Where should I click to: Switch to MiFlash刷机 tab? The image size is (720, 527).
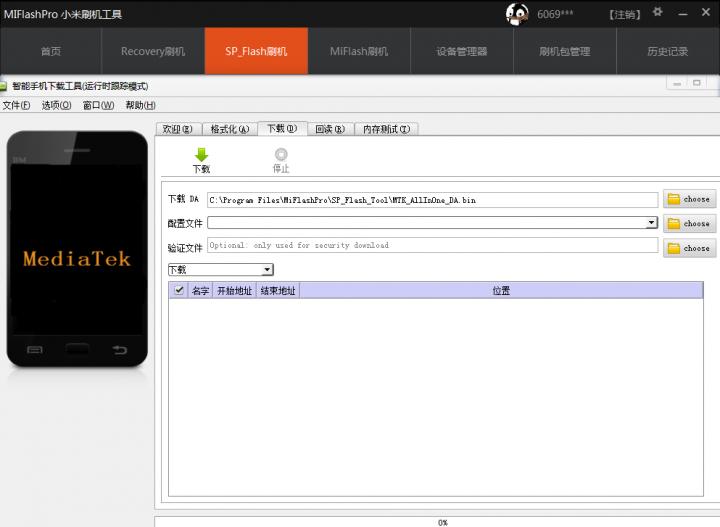click(359, 51)
